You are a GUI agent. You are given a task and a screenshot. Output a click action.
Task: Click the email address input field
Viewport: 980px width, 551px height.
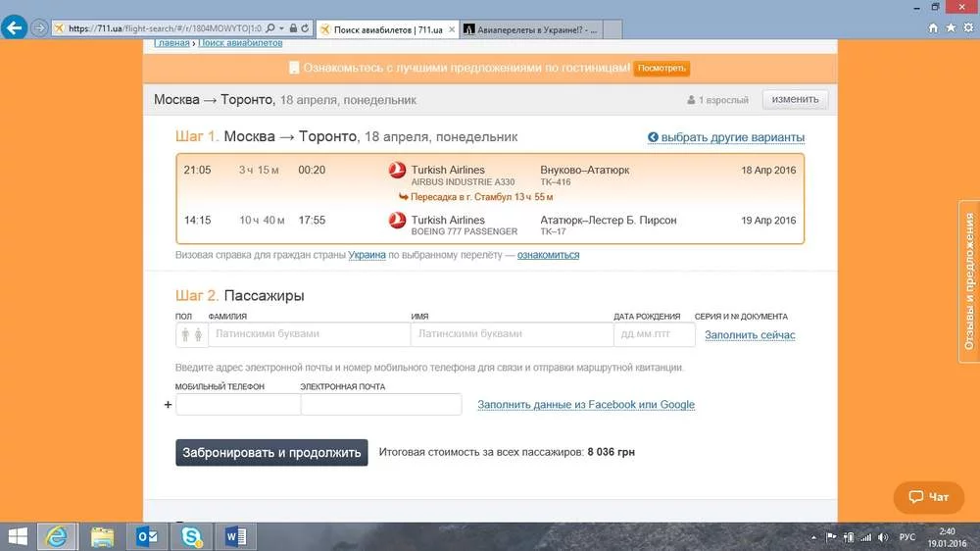click(381, 404)
